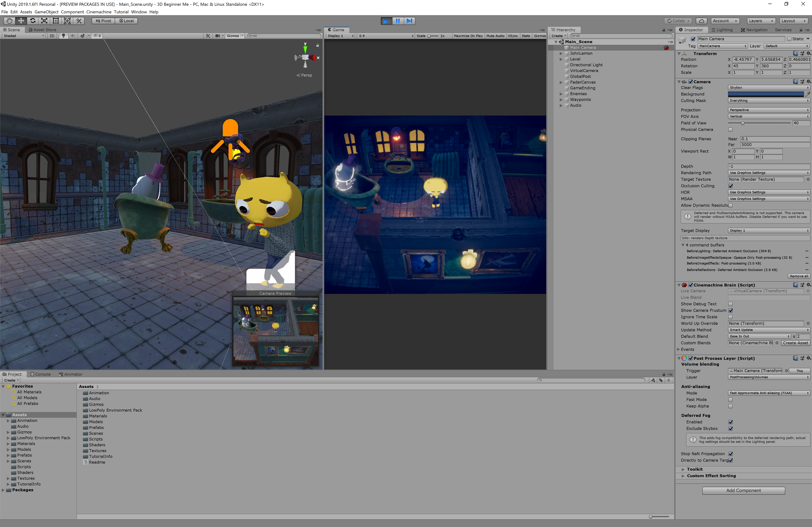This screenshot has height=527, width=812.
Task: Pick Background color with eyedropper
Action: point(808,94)
